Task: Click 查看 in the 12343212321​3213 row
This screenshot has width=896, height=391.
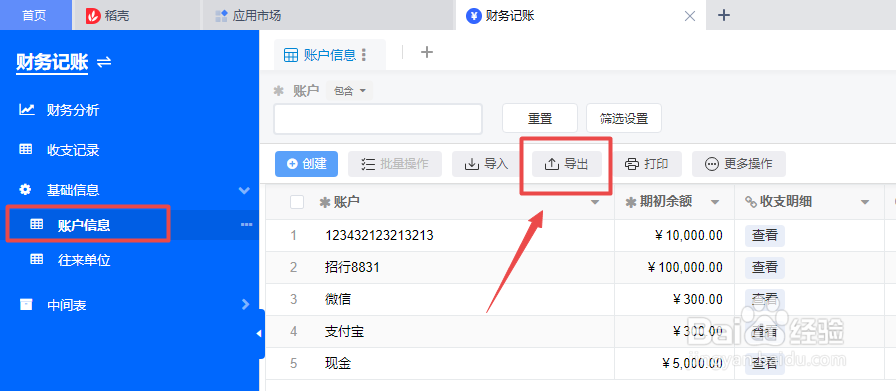Action: (765, 235)
